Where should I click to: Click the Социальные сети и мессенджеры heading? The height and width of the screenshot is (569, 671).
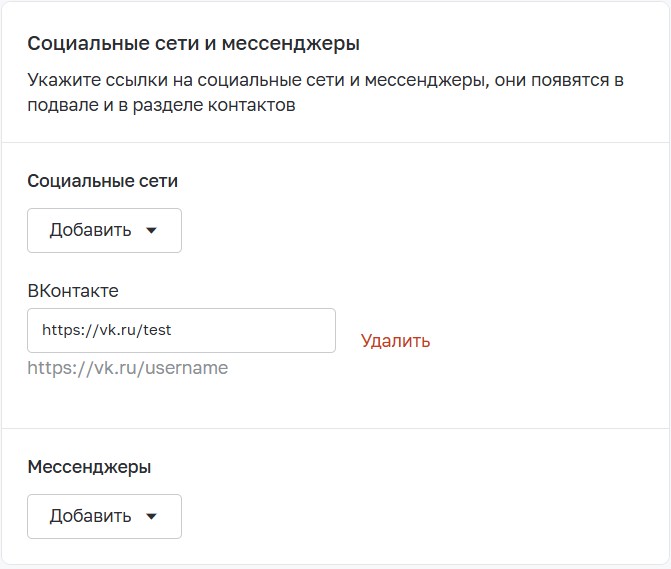click(193, 44)
